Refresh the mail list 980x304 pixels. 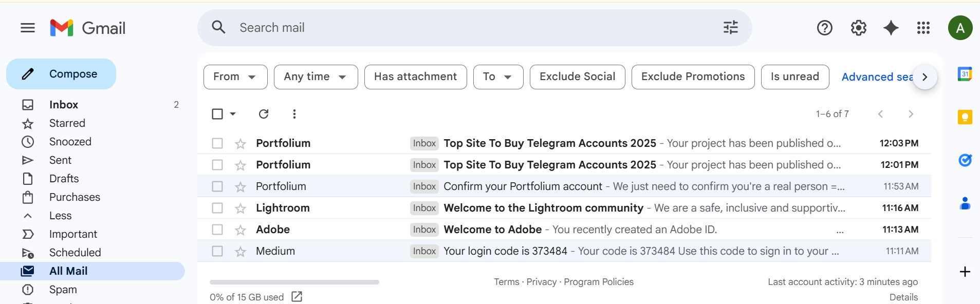click(264, 114)
